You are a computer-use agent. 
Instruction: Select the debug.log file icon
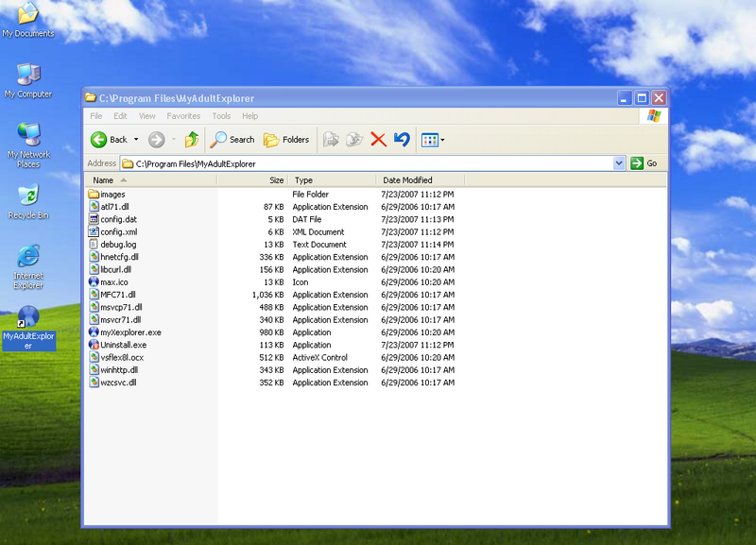[94, 245]
